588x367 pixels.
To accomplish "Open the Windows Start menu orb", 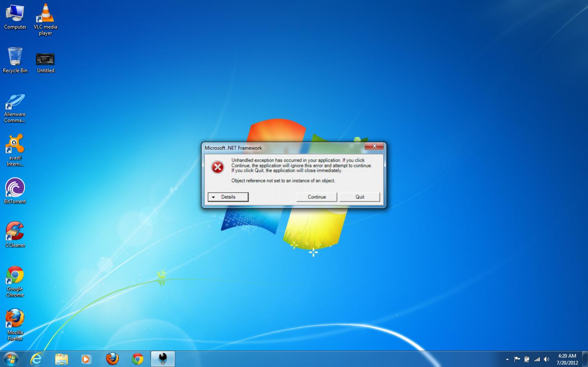I will click(11, 359).
